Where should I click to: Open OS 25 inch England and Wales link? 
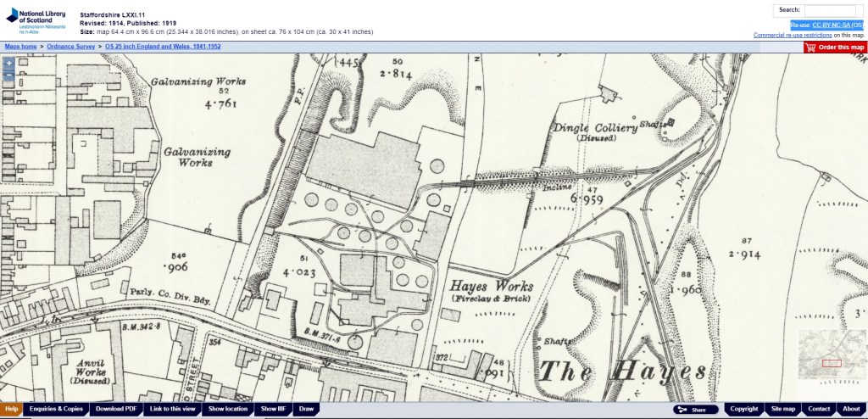coord(163,46)
